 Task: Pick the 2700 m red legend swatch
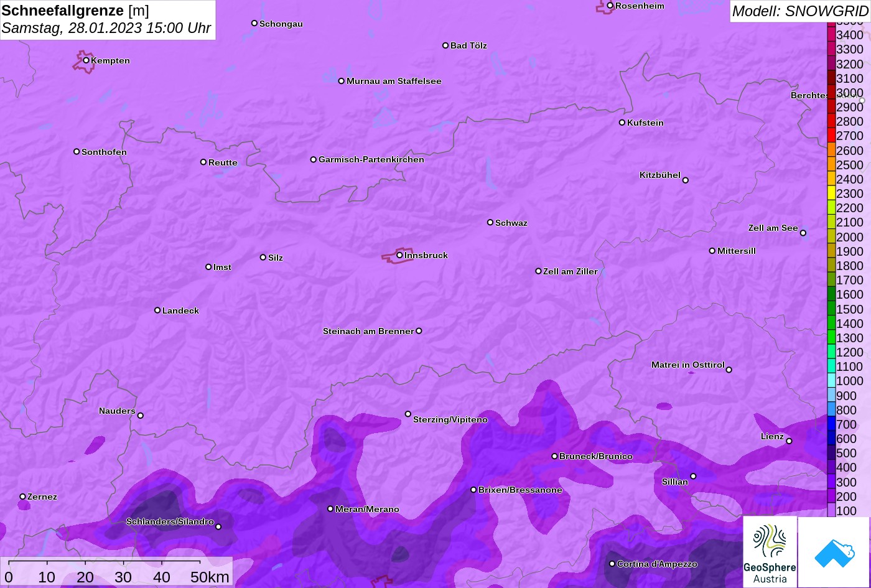831,136
